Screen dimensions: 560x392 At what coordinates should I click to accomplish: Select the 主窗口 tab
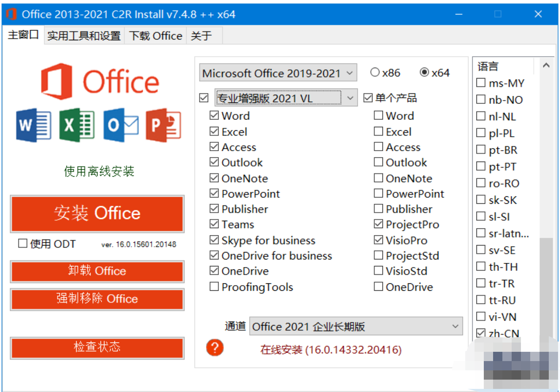coord(23,35)
